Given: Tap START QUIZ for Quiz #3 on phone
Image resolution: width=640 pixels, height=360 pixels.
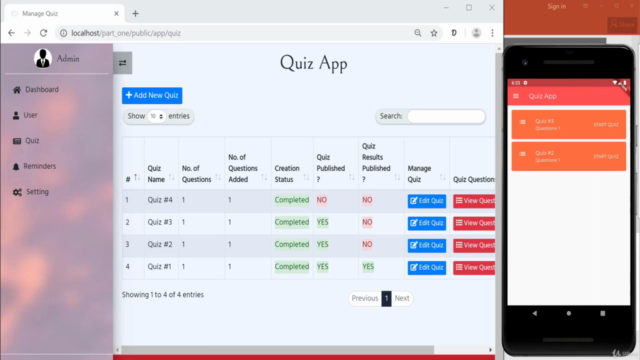Looking at the screenshot, I should point(606,124).
